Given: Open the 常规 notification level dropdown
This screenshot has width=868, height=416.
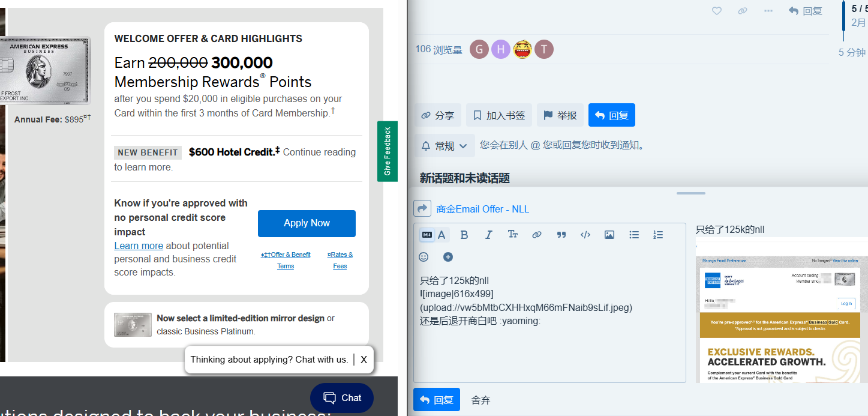Looking at the screenshot, I should pos(444,146).
